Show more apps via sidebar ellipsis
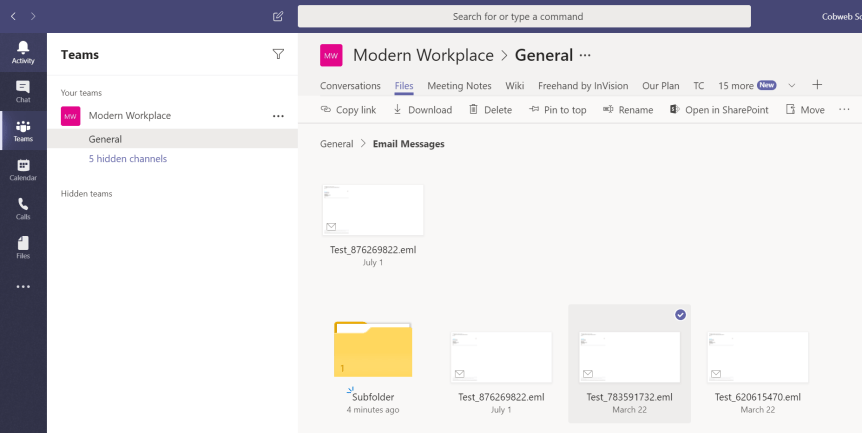The width and height of the screenshot is (862, 433). click(x=23, y=287)
